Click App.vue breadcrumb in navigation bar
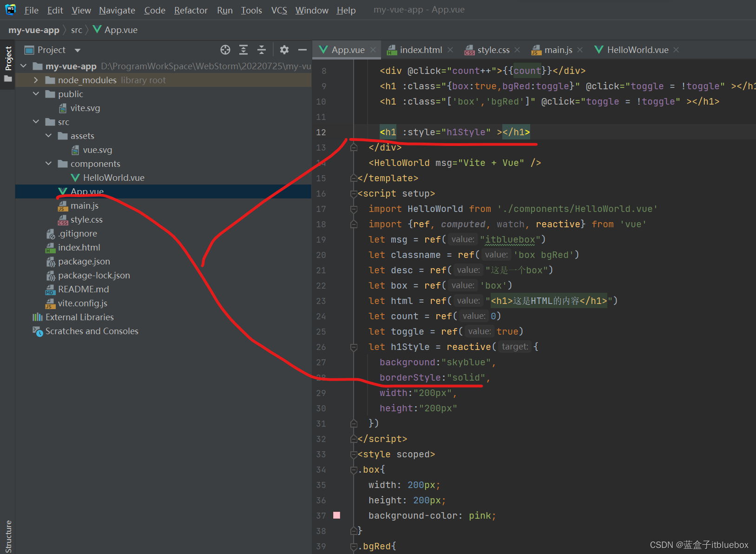 pyautogui.click(x=115, y=30)
